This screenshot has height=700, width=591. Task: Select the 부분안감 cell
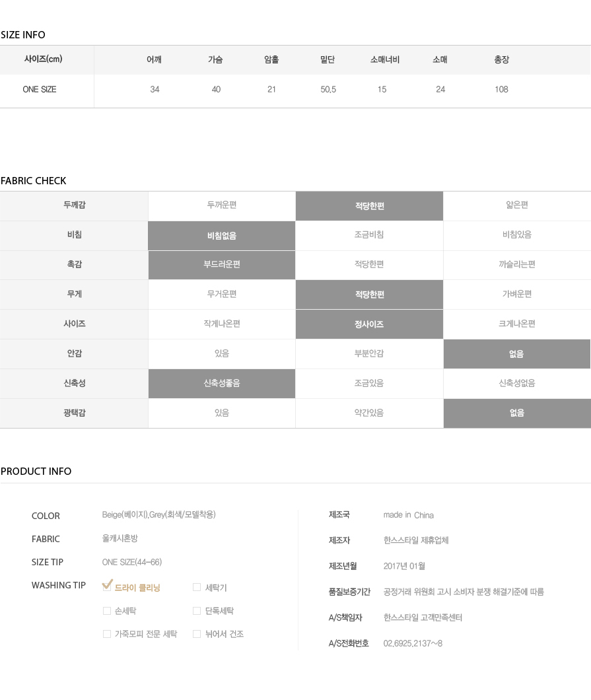click(370, 354)
